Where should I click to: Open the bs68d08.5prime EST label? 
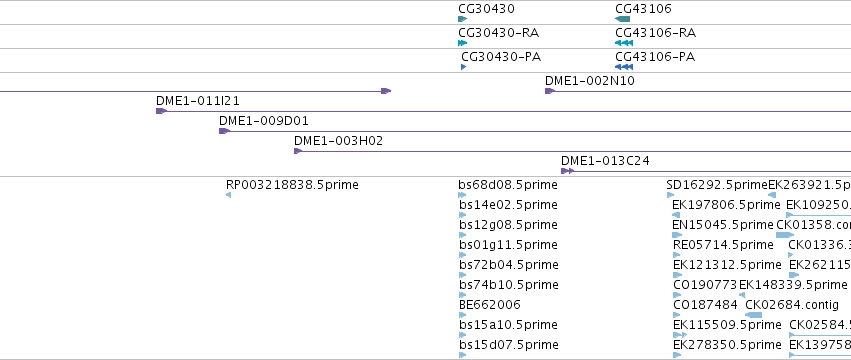508,185
